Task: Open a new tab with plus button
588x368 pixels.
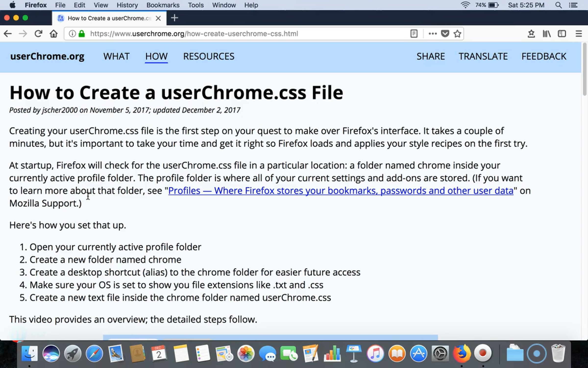Action: click(174, 18)
